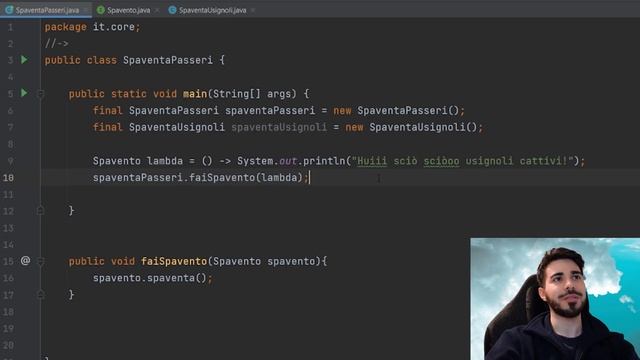
Task: Click the 'String[] args' parameter
Action: (253, 94)
